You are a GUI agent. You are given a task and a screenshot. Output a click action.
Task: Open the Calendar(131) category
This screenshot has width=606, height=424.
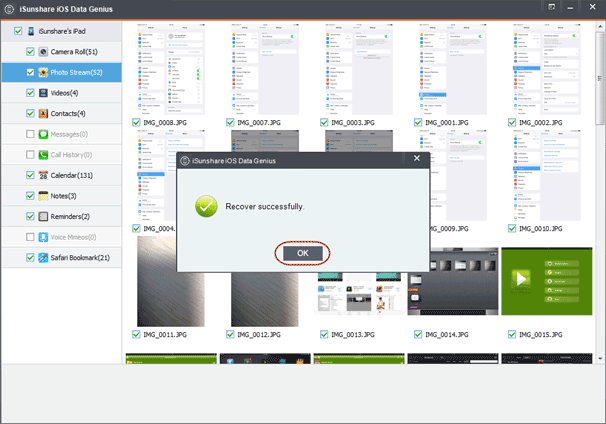(x=61, y=175)
